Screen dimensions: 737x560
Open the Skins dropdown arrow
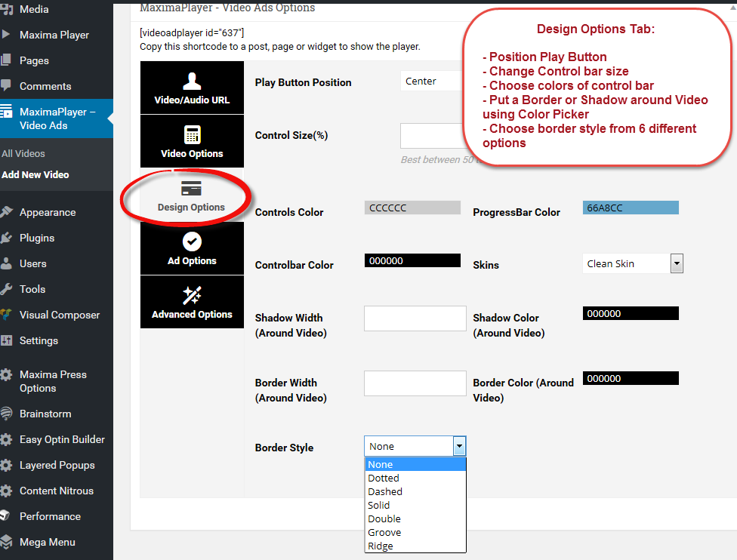tap(677, 263)
